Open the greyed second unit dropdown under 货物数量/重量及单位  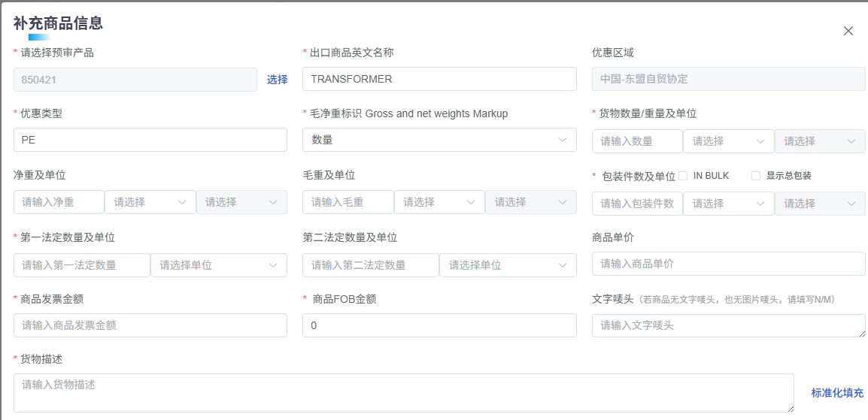click(820, 141)
